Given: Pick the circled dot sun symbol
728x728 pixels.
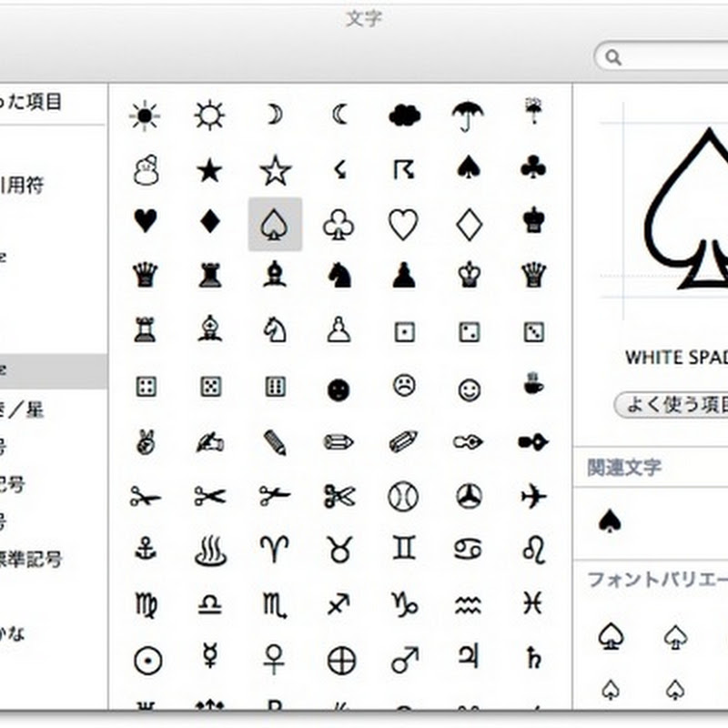Looking at the screenshot, I should click(x=147, y=661).
